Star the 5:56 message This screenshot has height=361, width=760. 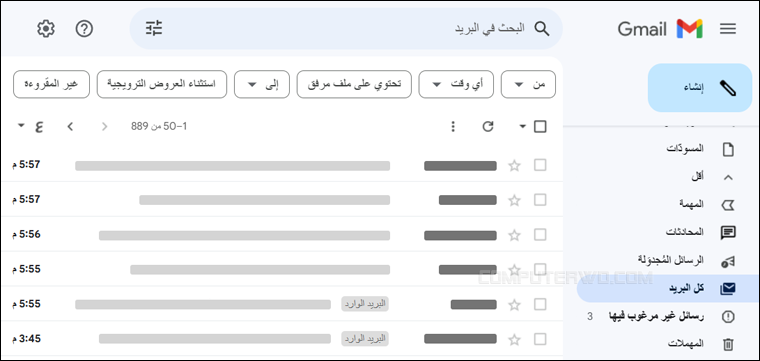[514, 235]
